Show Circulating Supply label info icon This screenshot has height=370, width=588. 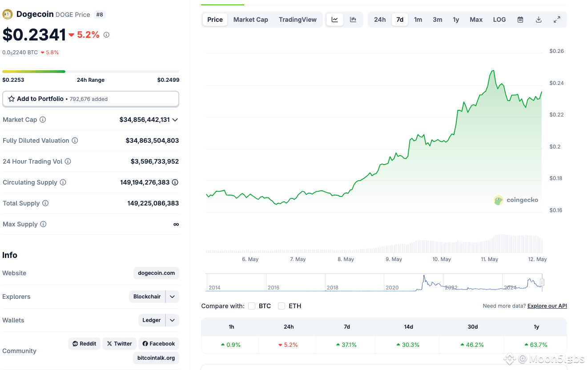pyautogui.click(x=63, y=182)
